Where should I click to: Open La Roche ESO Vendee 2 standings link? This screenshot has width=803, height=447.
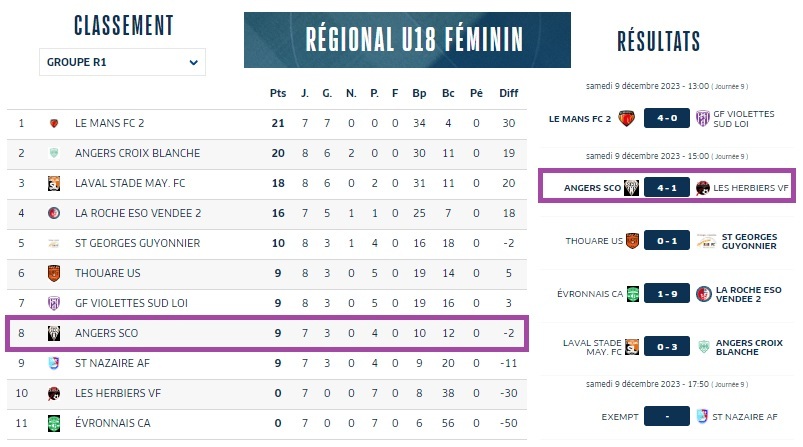(138, 214)
